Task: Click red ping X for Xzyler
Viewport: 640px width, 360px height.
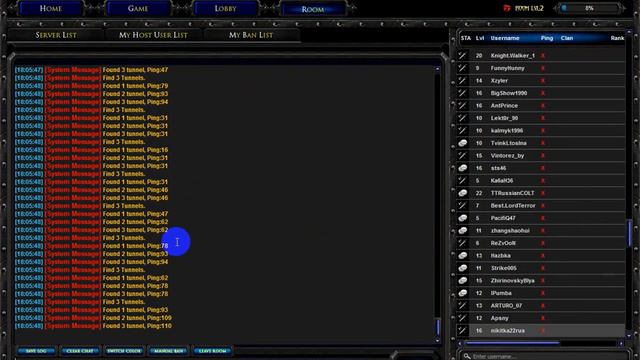Action: (x=543, y=80)
